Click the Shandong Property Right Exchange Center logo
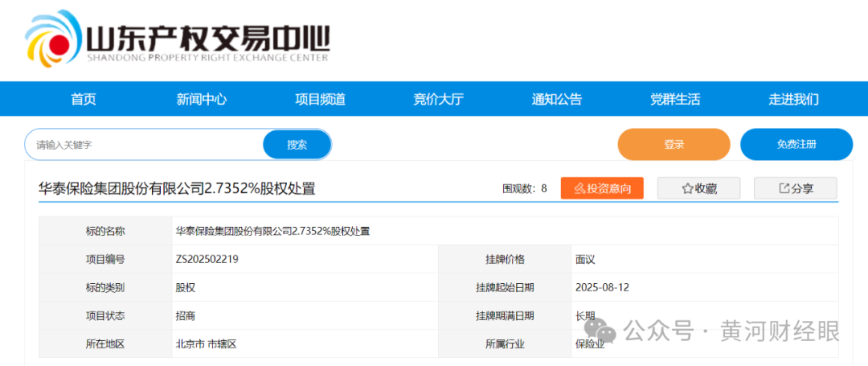Screen dimensions: 868x366 point(177,39)
